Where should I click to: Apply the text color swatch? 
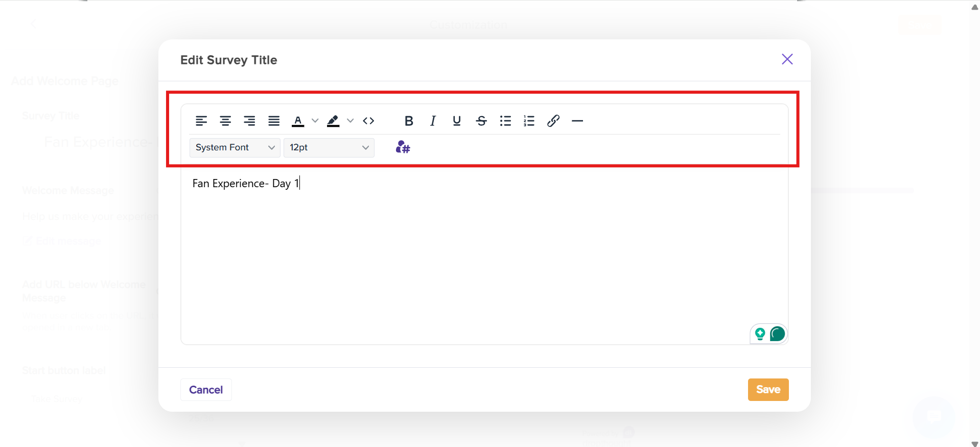point(298,121)
